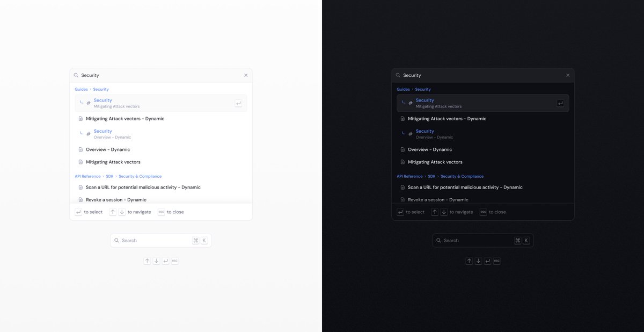Click document icon beside dark 'Revoke a session - Dynamic'
644x332 pixels.
point(402,200)
